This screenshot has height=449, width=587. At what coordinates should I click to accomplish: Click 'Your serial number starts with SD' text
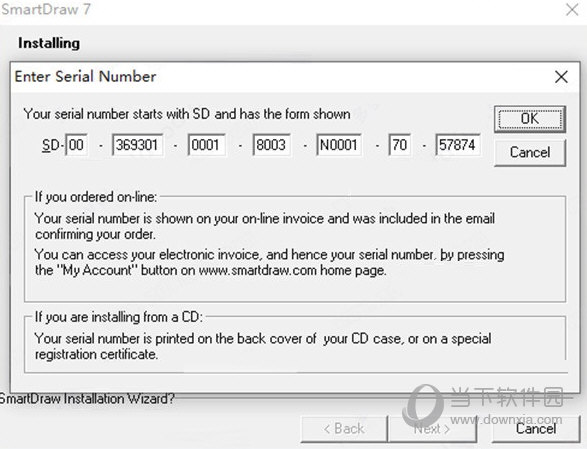(x=116, y=114)
